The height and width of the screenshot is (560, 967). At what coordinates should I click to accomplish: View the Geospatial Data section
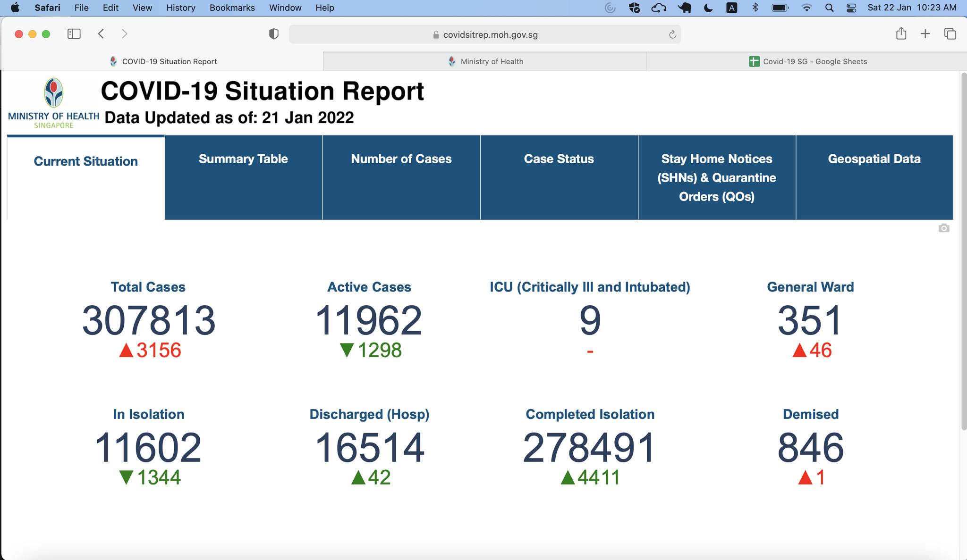point(874,159)
